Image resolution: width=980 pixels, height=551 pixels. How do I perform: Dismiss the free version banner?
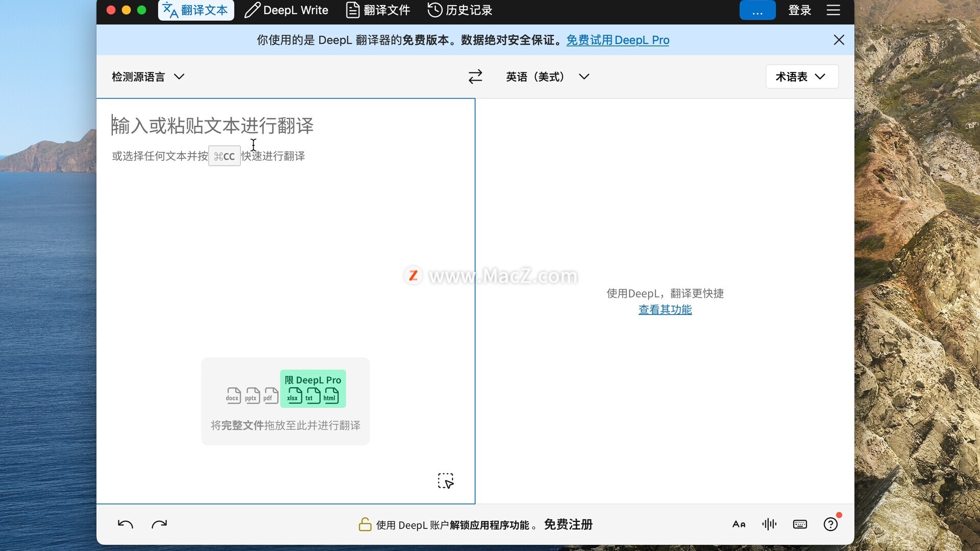pos(839,40)
